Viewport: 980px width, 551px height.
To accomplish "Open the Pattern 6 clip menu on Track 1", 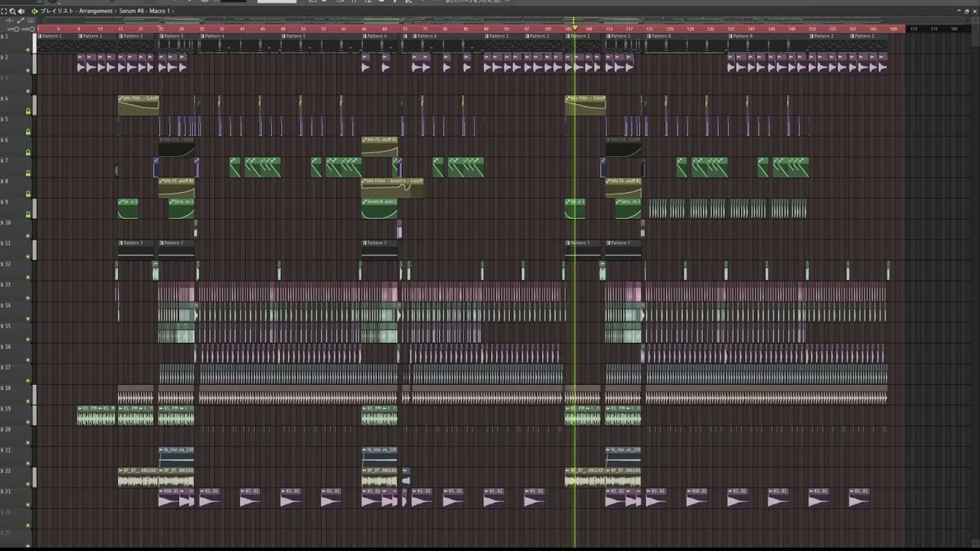I will pyautogui.click(x=415, y=36).
